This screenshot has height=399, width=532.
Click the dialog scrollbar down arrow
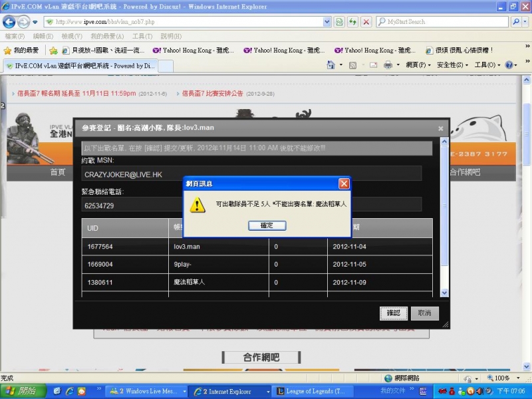[444, 293]
